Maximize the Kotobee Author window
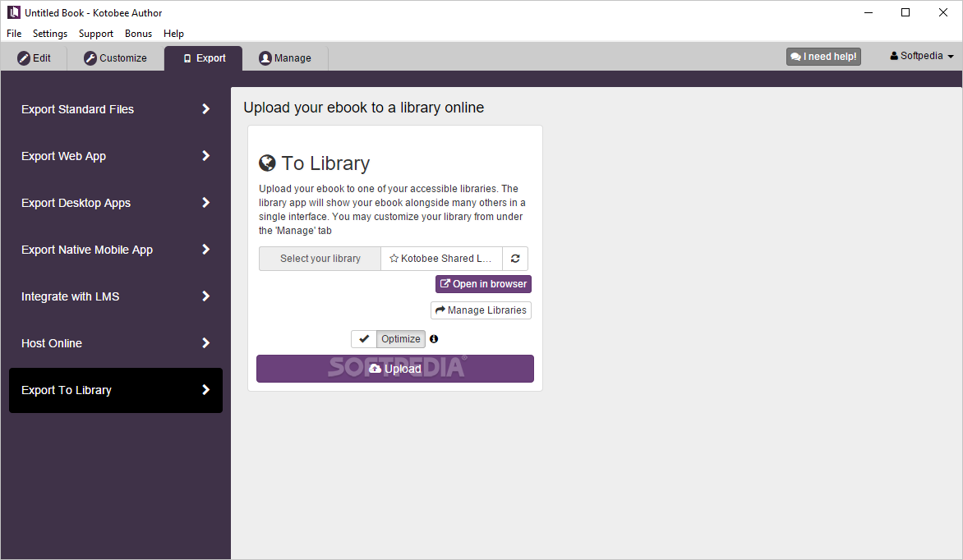The height and width of the screenshot is (560, 963). [x=905, y=12]
